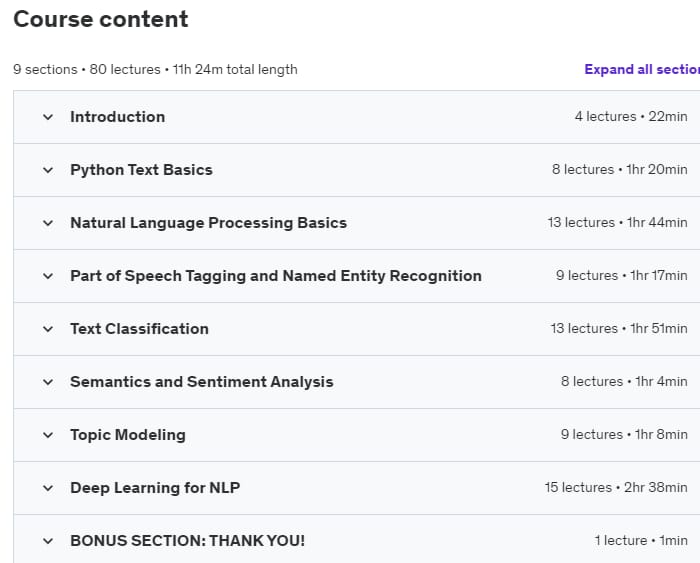Viewport: 700px width, 563px height.
Task: Click '8 lectures • 1hr 20min' text
Action: coord(620,170)
